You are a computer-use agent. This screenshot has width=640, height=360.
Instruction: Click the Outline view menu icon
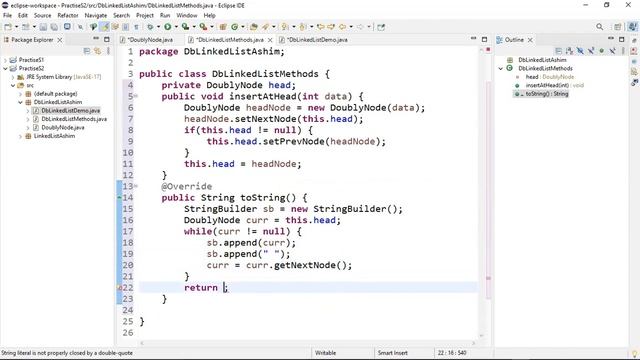623,51
